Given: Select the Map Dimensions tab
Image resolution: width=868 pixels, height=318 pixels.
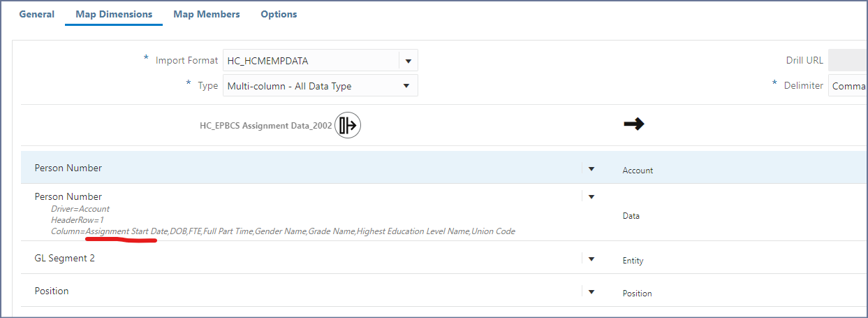Looking at the screenshot, I should point(114,14).
